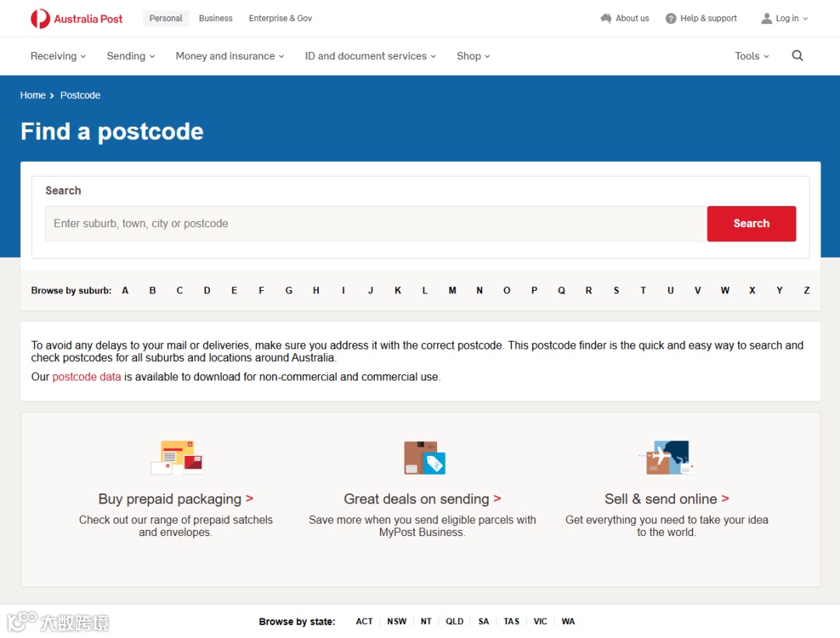Image resolution: width=840 pixels, height=638 pixels.
Task: Browse suburbs starting with S
Action: [616, 290]
